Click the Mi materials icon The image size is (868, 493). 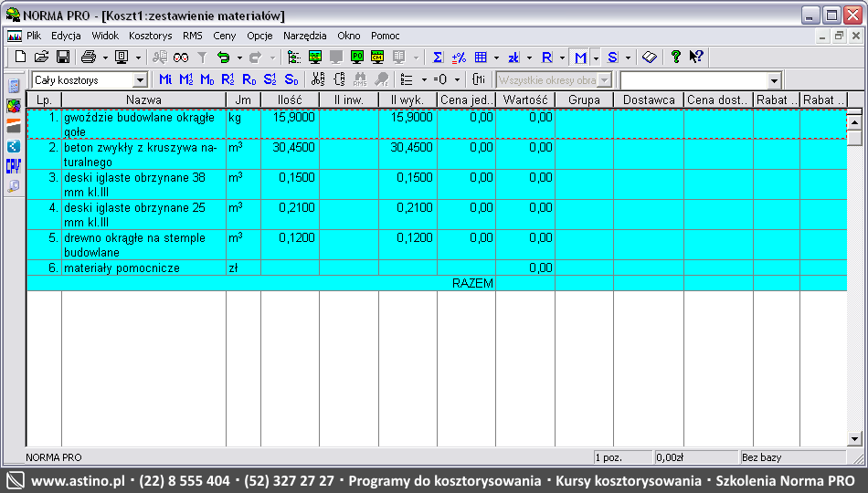(165, 79)
